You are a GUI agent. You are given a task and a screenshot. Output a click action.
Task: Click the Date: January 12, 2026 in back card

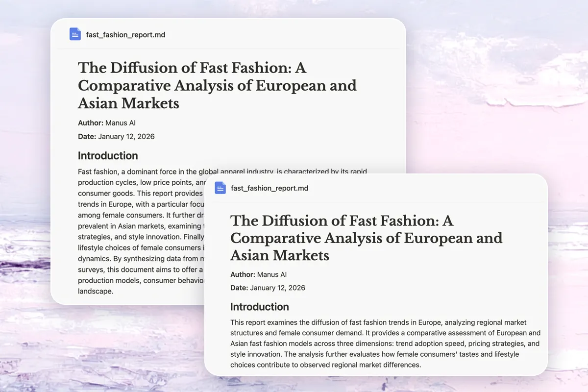pos(116,137)
